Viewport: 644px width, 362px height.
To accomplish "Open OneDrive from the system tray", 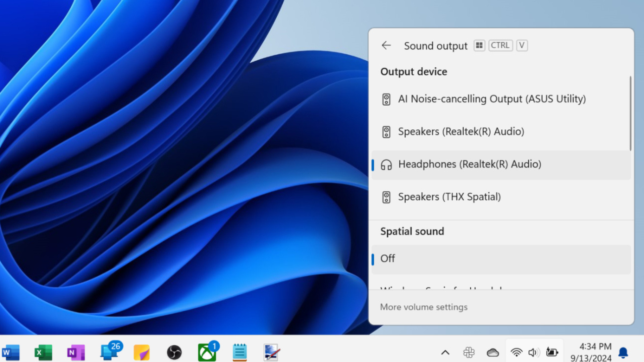I will pos(492,352).
